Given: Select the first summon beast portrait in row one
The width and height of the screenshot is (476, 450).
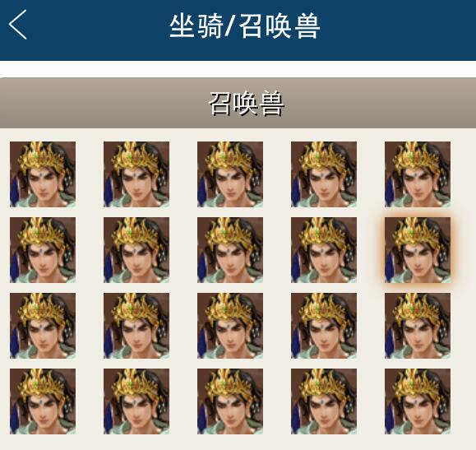Looking at the screenshot, I should [x=43, y=174].
